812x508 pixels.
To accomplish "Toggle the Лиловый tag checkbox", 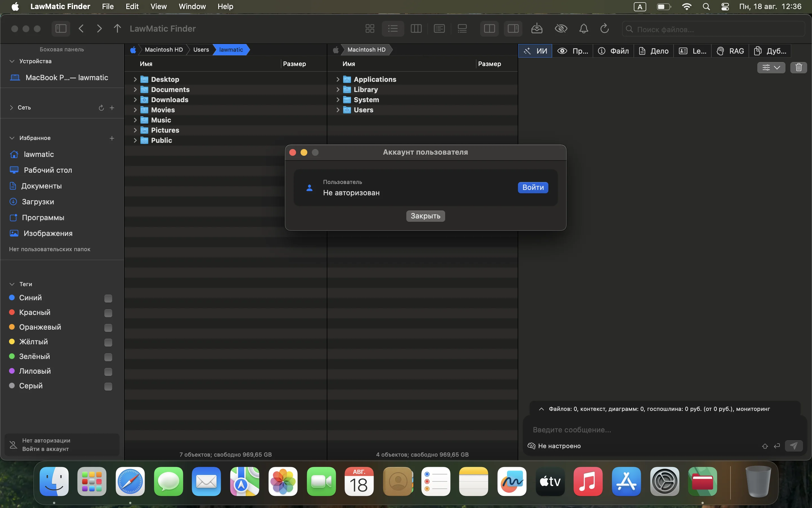I will (108, 372).
